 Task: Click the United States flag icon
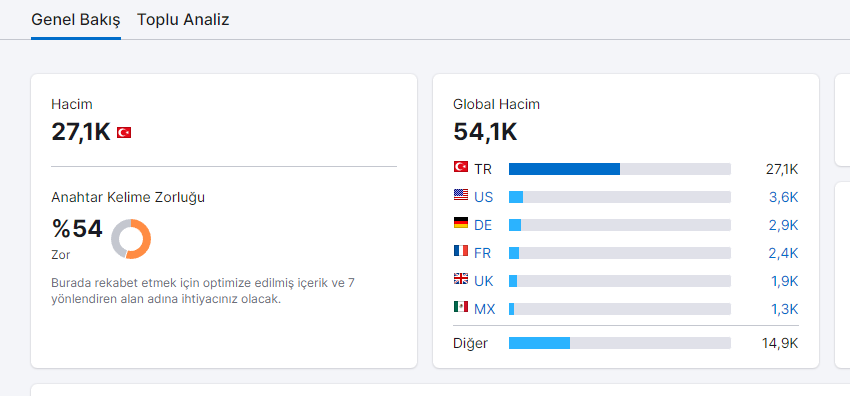point(461,195)
